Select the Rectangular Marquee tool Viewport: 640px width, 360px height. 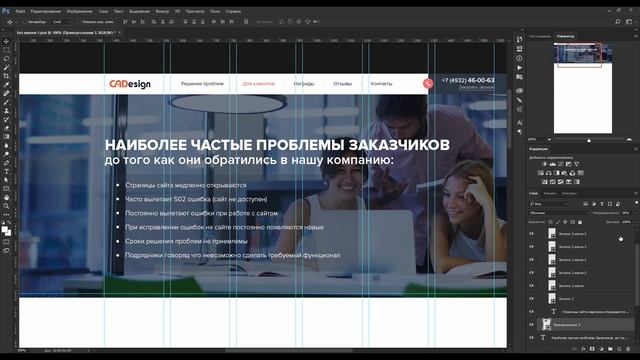(6, 50)
